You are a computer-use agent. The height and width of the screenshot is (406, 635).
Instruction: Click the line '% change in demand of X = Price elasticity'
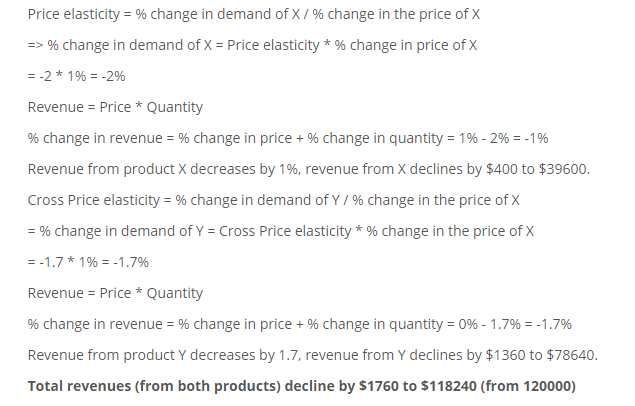[x=252, y=45]
